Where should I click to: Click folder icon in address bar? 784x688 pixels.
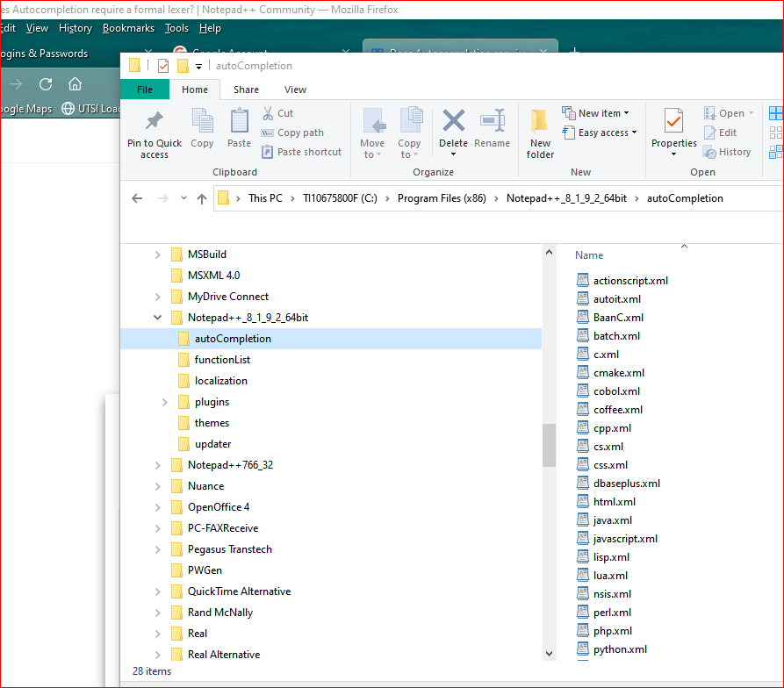(224, 198)
